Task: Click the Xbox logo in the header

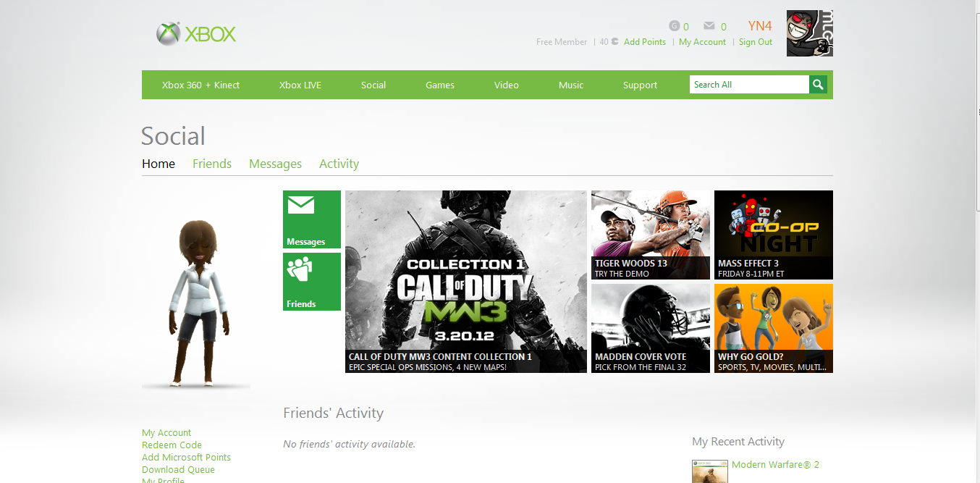Action: tap(196, 34)
